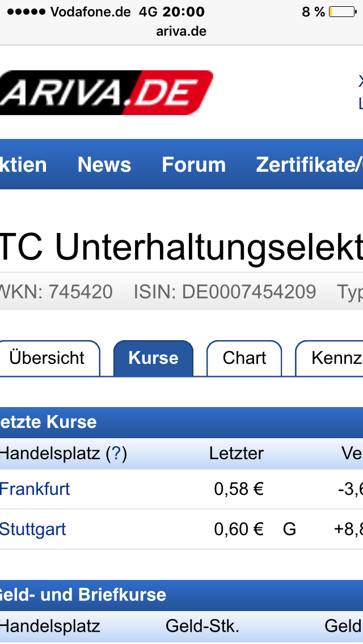Tap the ARIVA.DE logo
Screen dimensions: 363x644
pos(105,92)
